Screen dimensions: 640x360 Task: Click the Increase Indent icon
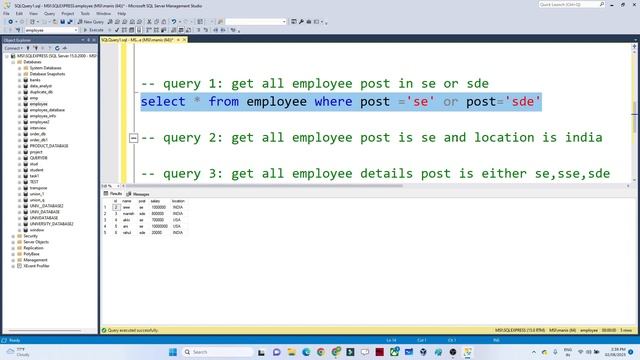(223, 30)
